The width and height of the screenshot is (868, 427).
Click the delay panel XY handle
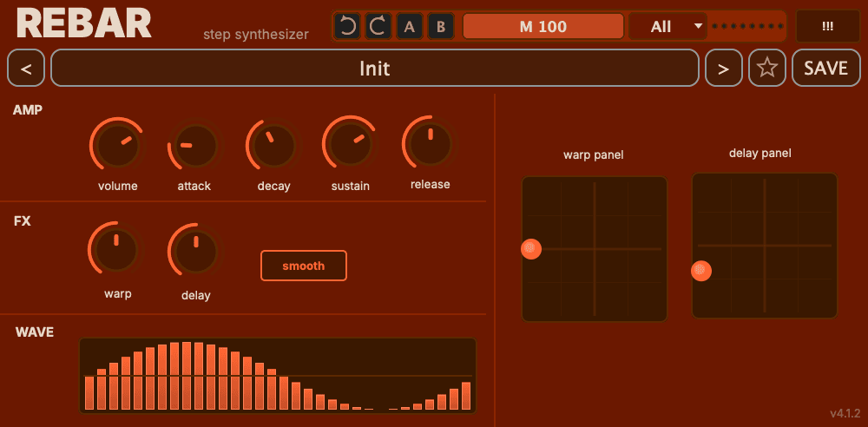[701, 271]
